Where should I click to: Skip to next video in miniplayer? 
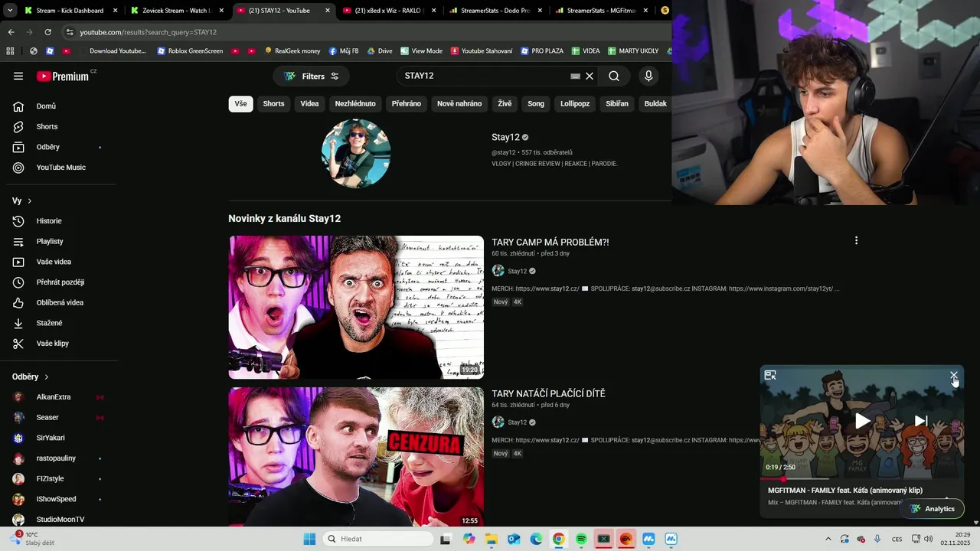pyautogui.click(x=921, y=421)
